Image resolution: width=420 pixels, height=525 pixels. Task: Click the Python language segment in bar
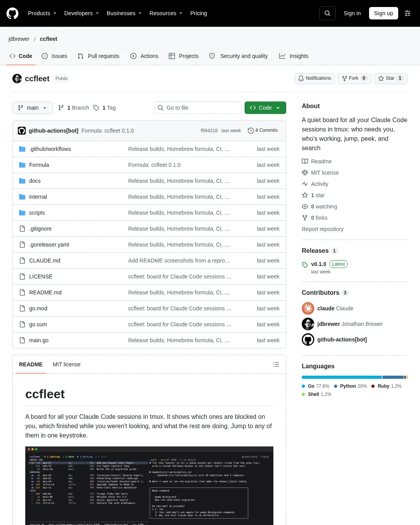pos(393,377)
